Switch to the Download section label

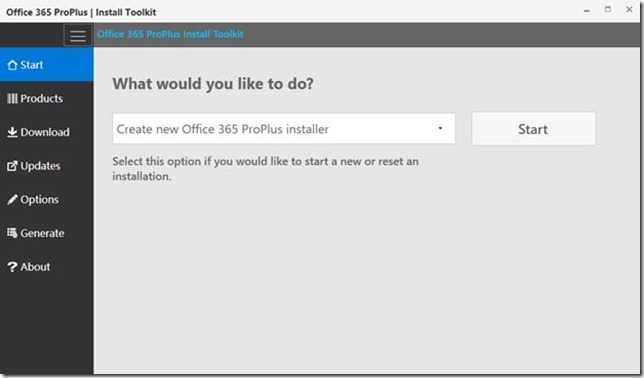click(45, 132)
